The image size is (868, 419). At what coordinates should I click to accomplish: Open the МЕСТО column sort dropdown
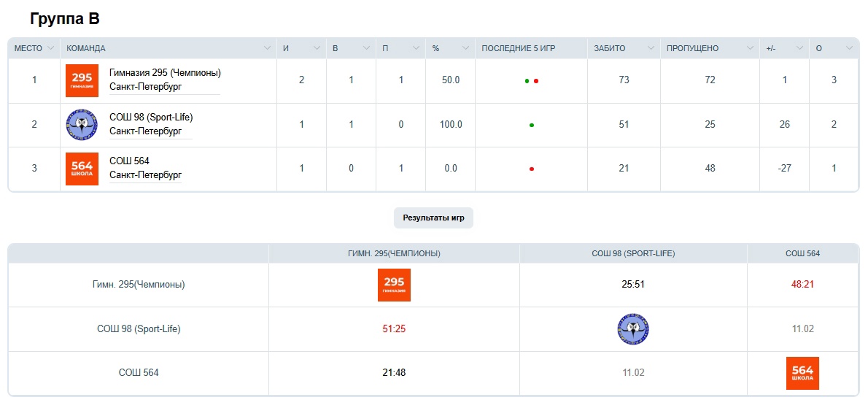click(51, 49)
